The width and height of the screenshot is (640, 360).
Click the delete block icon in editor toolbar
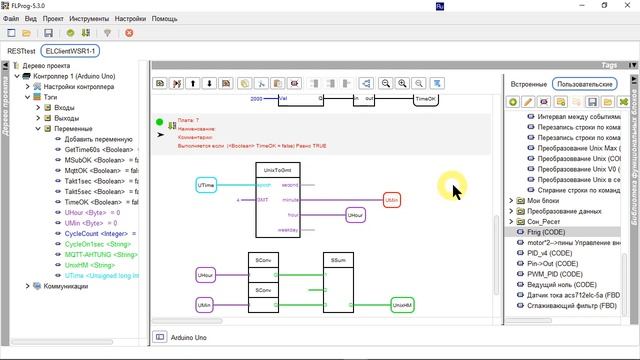(294, 83)
